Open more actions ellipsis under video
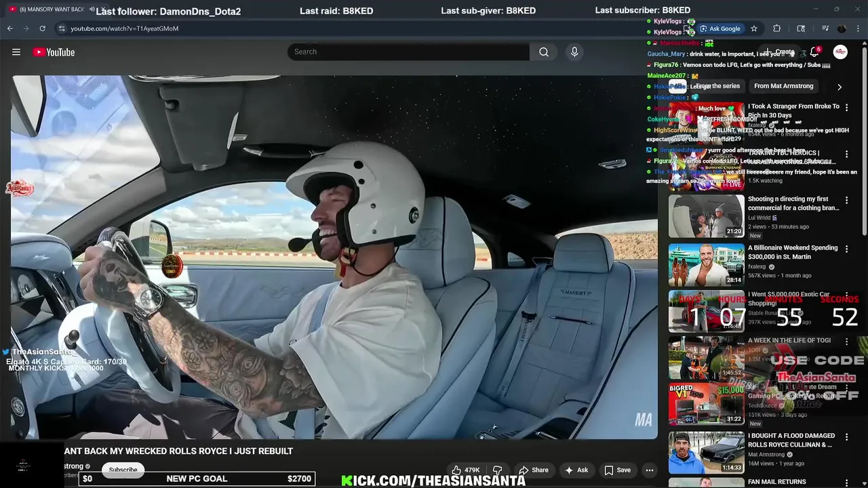Screen dimensions: 868x488 (x=650, y=470)
